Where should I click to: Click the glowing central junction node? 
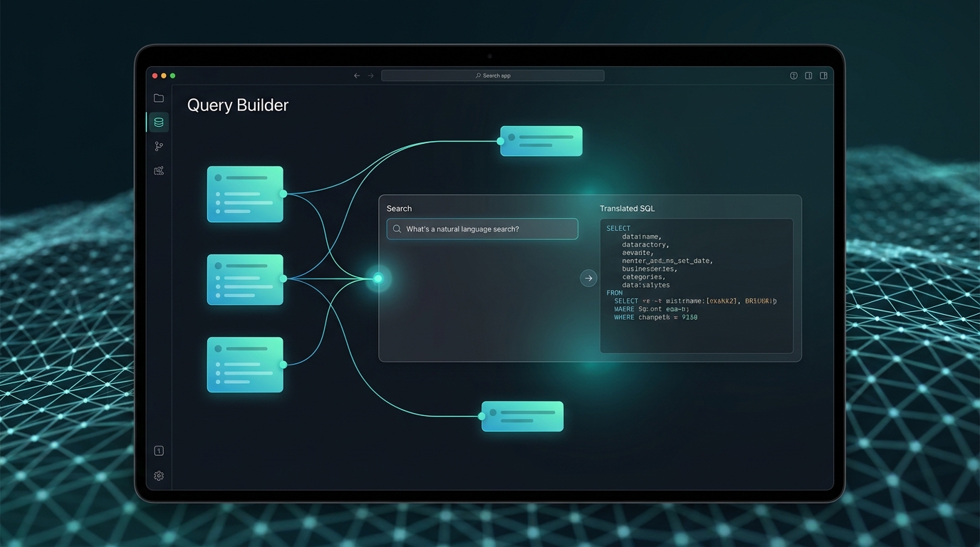(x=378, y=278)
